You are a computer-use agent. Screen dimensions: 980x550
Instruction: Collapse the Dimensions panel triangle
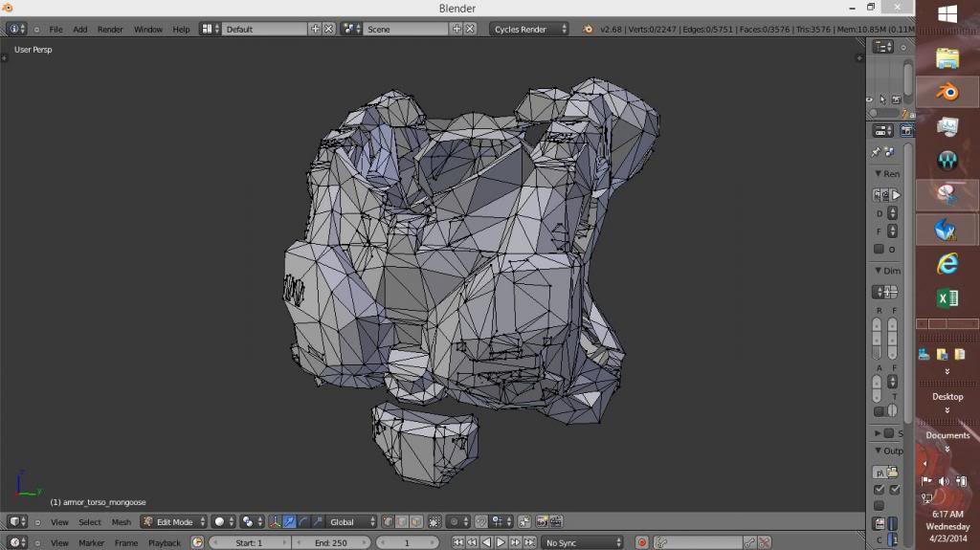880,271
